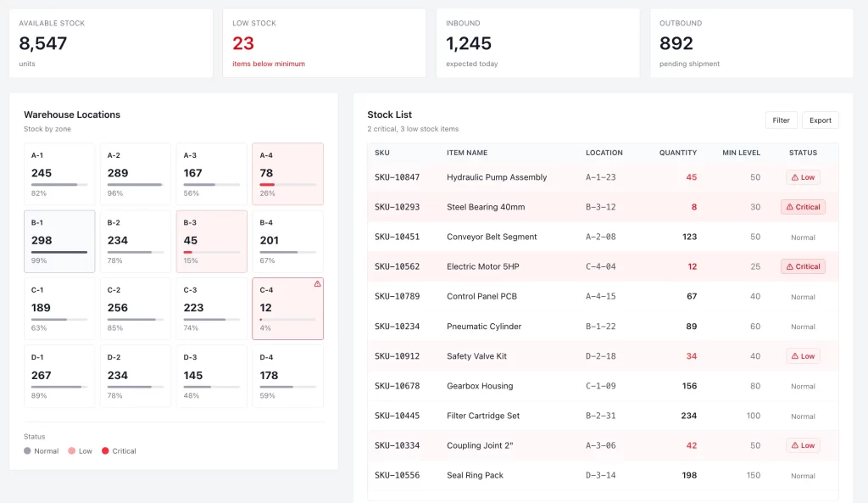Screen dimensions: 868x503
Task: Select the low stock zone B-3 tile
Action: click(x=211, y=242)
